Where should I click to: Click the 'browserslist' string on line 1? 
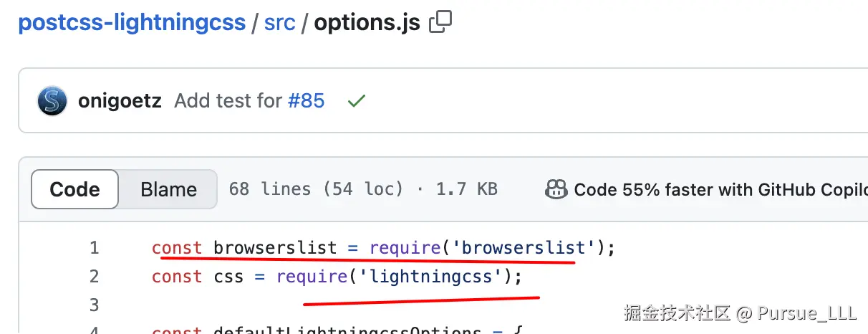525,248
